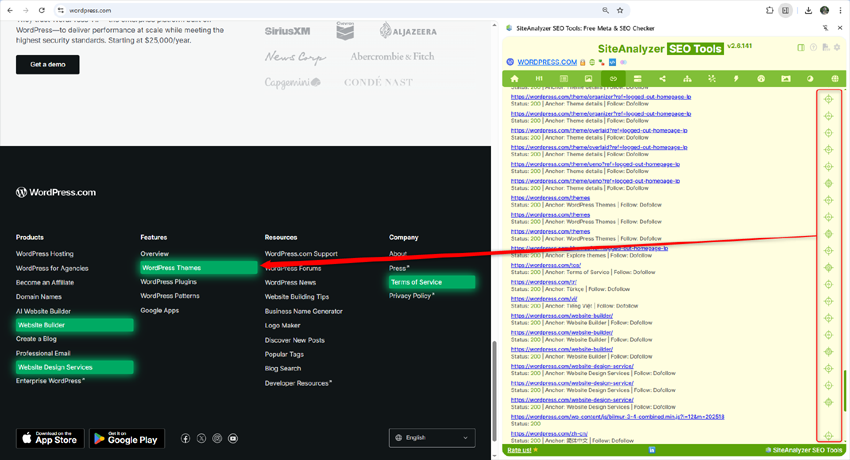Bookmark the page with the star icon
The width and height of the screenshot is (850, 460).
pos(620,10)
